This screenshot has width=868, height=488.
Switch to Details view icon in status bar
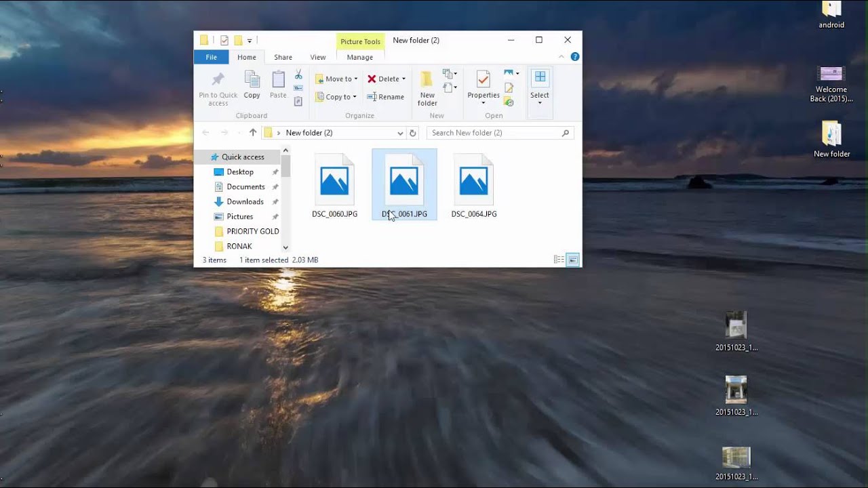(x=559, y=260)
